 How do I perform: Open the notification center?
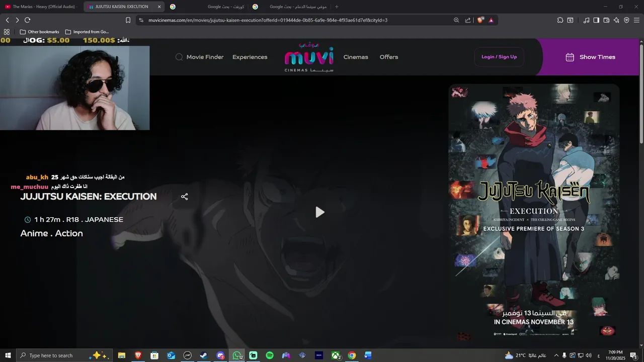633,355
